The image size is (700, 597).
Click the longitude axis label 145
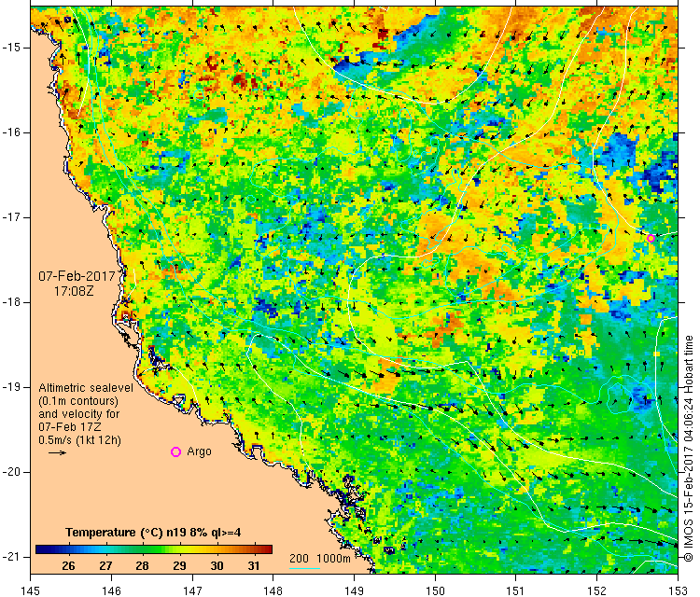(x=31, y=590)
